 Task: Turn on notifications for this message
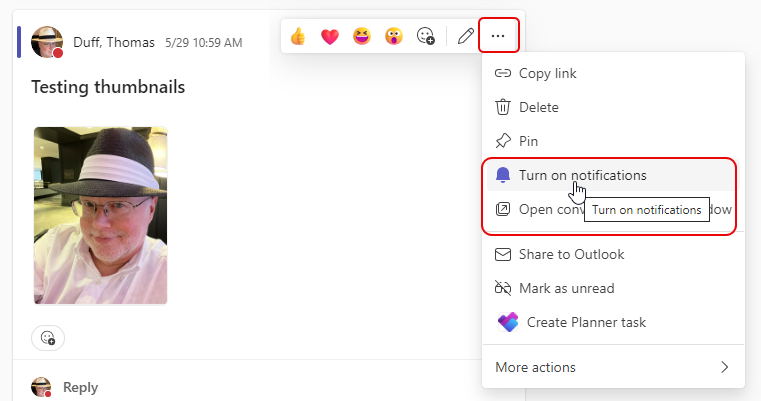pyautogui.click(x=582, y=175)
